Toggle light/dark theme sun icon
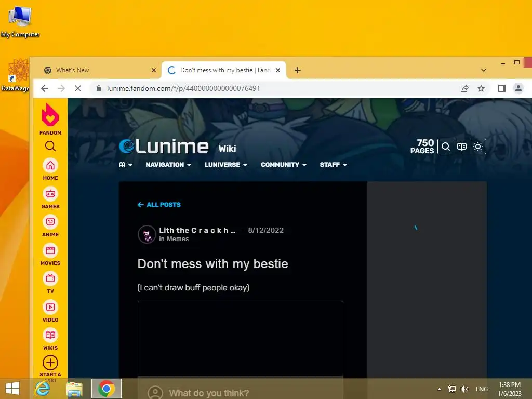Screen dimensions: 532x399 (x=478, y=147)
